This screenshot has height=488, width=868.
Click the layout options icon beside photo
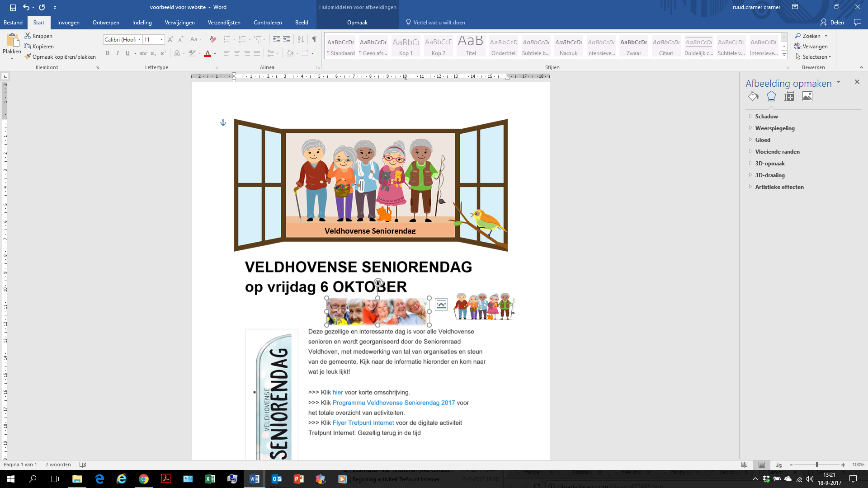tap(441, 305)
